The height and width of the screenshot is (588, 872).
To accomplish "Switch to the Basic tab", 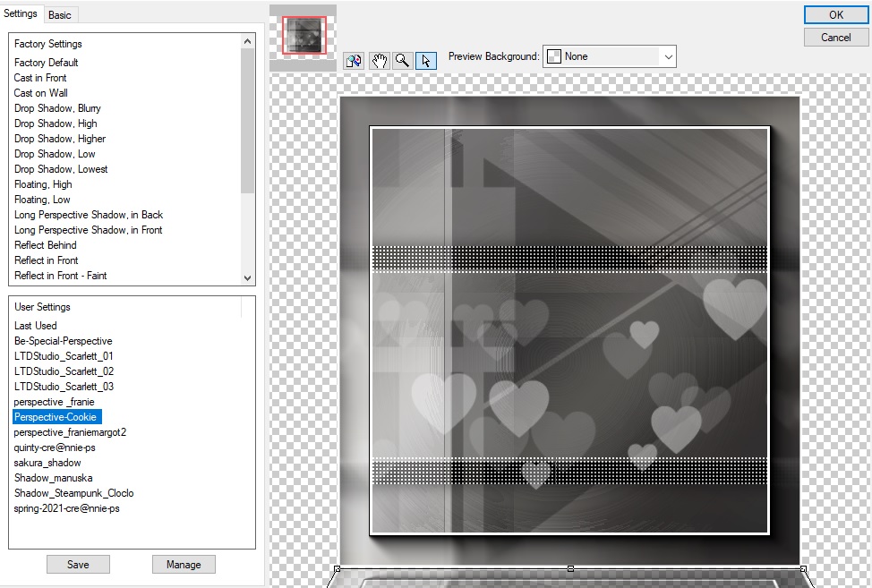I will (59, 15).
